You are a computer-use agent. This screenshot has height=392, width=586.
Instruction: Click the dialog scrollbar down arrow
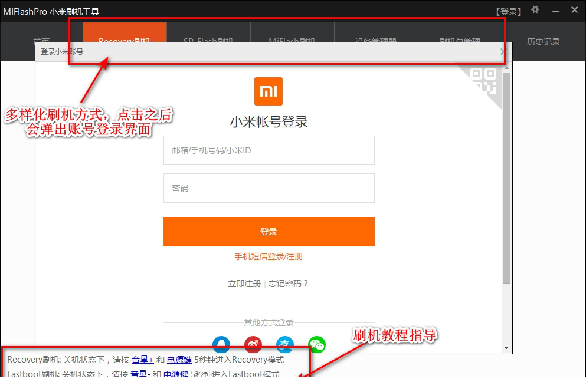click(506, 348)
